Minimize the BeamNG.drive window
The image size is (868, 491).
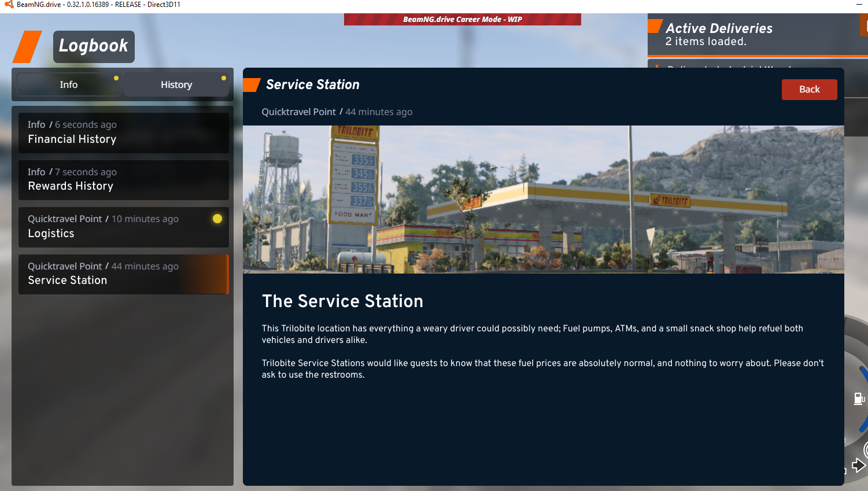pos(859,4)
